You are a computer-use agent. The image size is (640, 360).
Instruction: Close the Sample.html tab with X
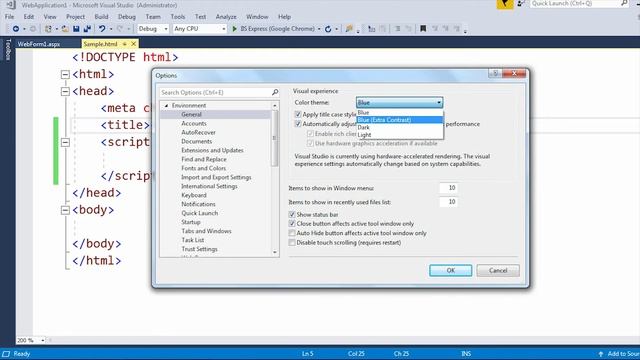(x=133, y=44)
